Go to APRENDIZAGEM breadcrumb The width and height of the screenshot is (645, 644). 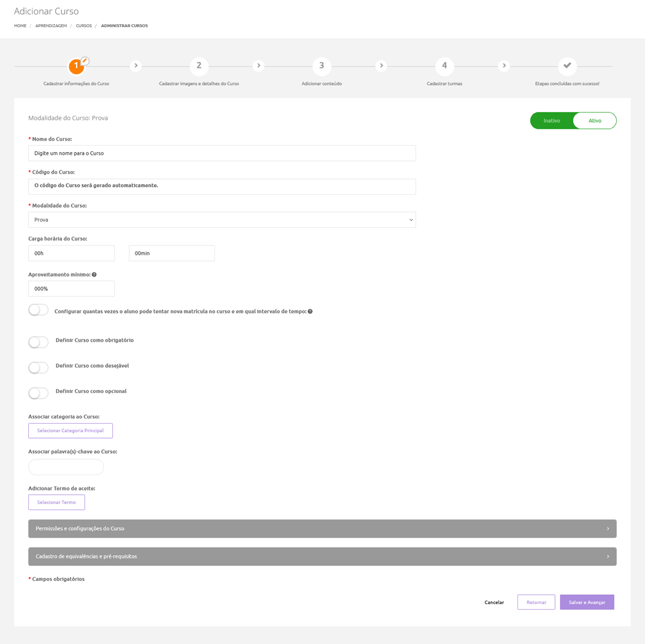pos(51,26)
